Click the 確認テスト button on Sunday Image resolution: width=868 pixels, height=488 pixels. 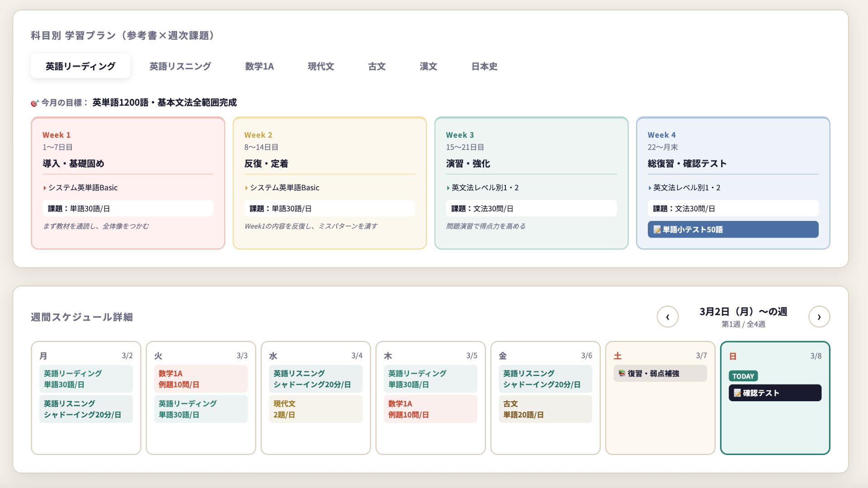[775, 393]
